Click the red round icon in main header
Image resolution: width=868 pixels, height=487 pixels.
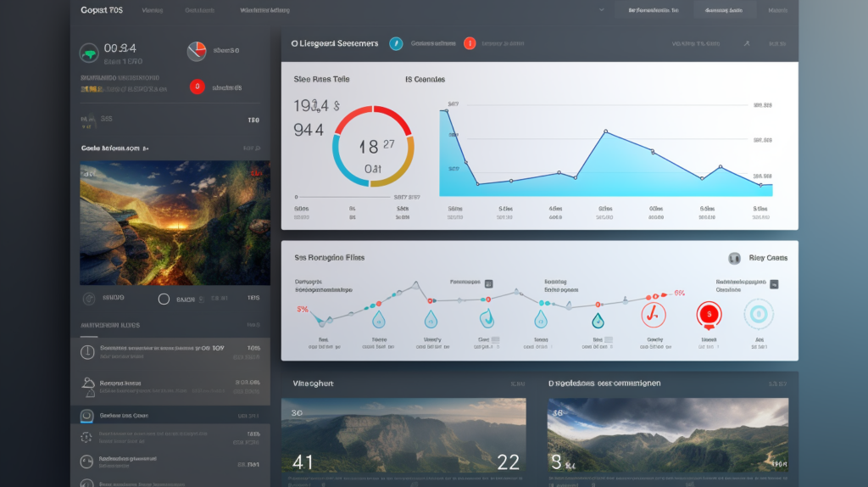coord(470,43)
